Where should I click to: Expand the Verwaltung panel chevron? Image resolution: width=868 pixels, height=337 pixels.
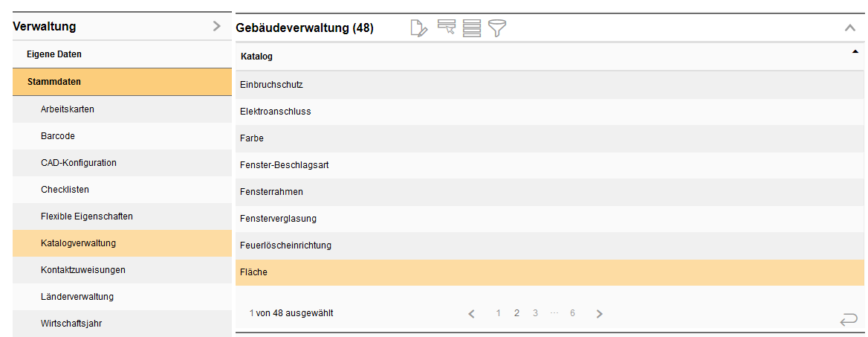click(x=216, y=27)
